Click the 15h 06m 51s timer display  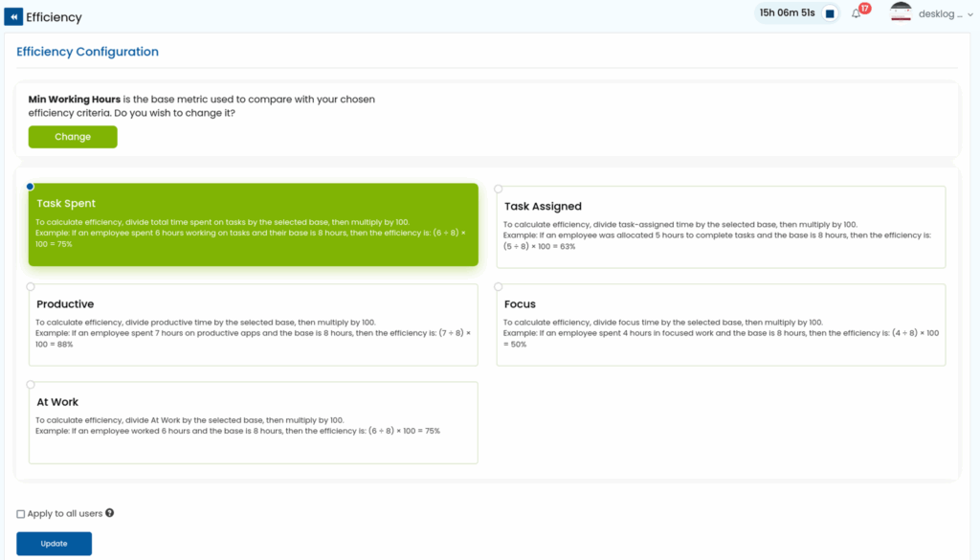coord(787,13)
